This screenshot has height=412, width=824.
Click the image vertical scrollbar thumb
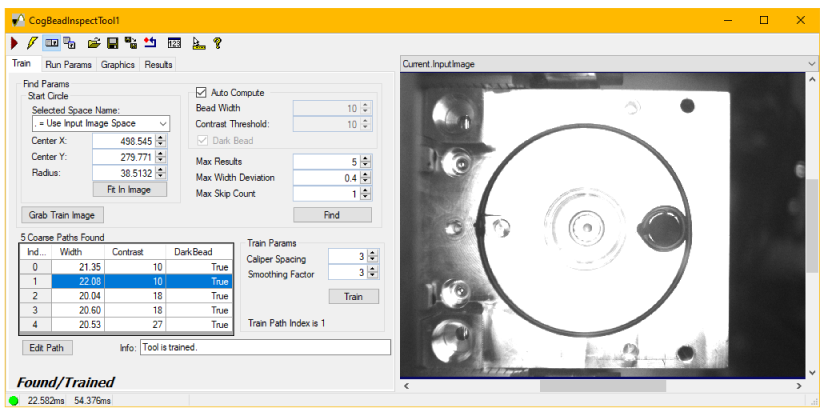tap(811, 227)
